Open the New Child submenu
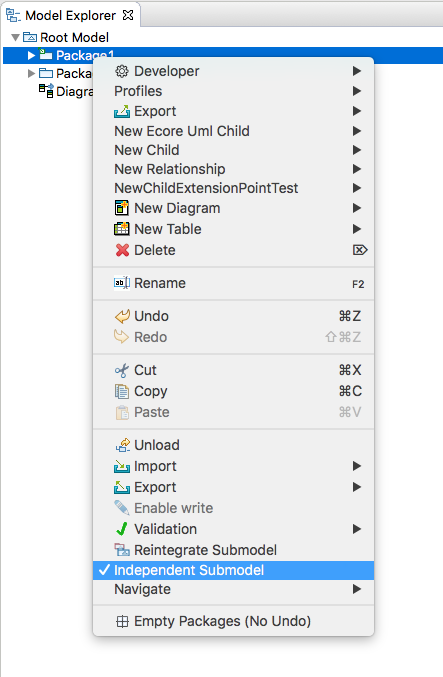 pyautogui.click(x=234, y=150)
